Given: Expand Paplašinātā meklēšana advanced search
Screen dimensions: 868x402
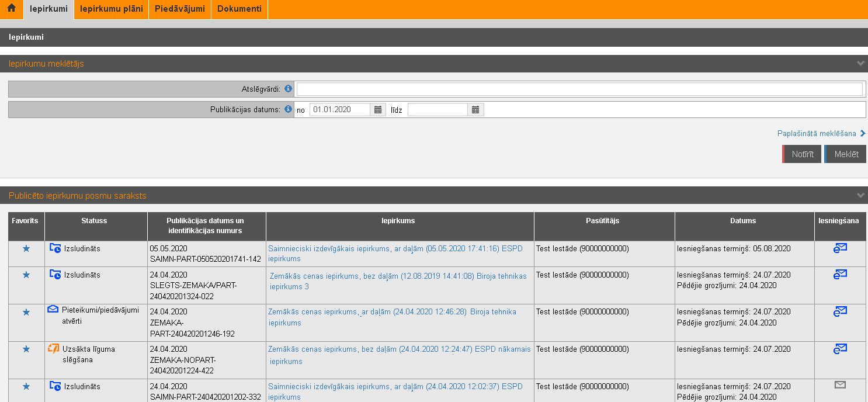Looking at the screenshot, I should [x=821, y=134].
